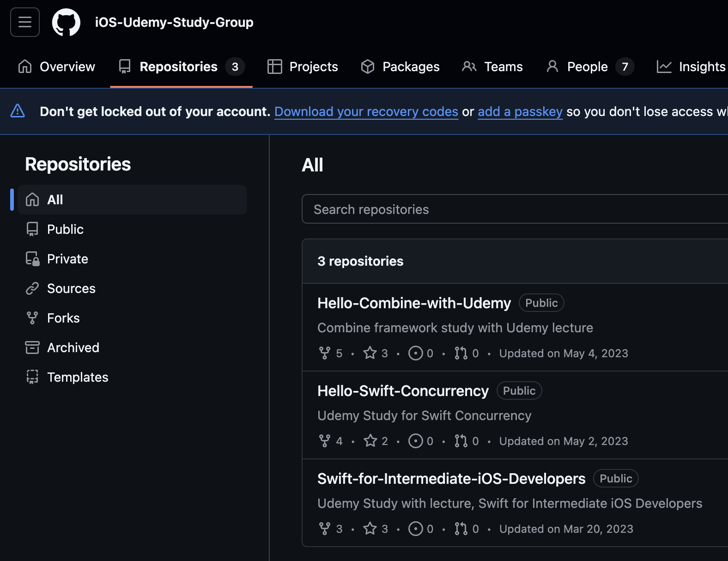Open the iOS-Udemy-Study-Group organization link
The height and width of the screenshot is (561, 728).
click(174, 22)
